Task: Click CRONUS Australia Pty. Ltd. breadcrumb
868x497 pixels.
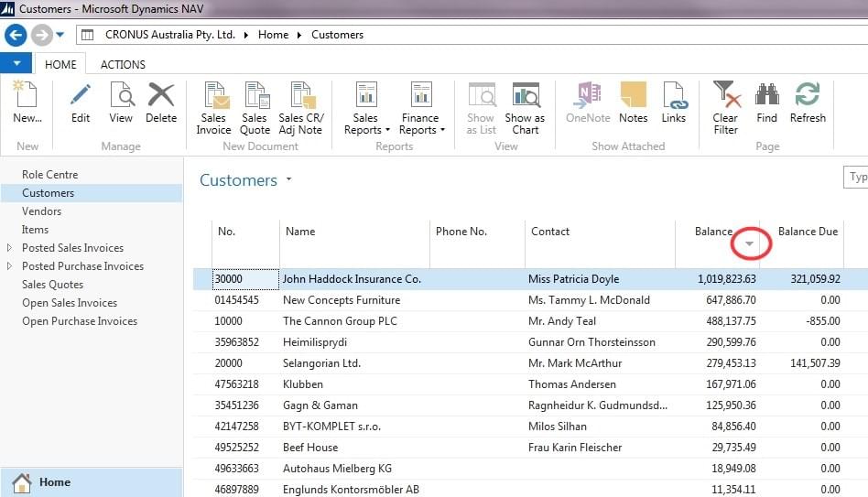Action: [170, 35]
